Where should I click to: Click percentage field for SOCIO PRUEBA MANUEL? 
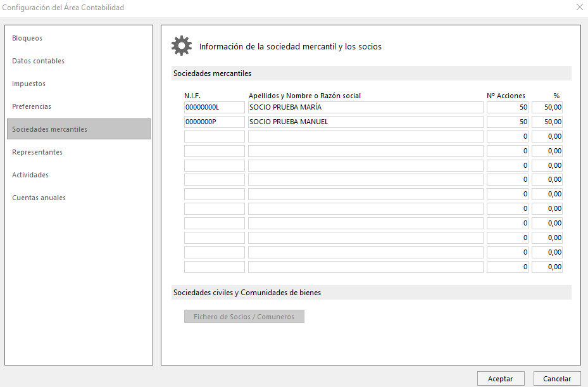[x=547, y=122]
